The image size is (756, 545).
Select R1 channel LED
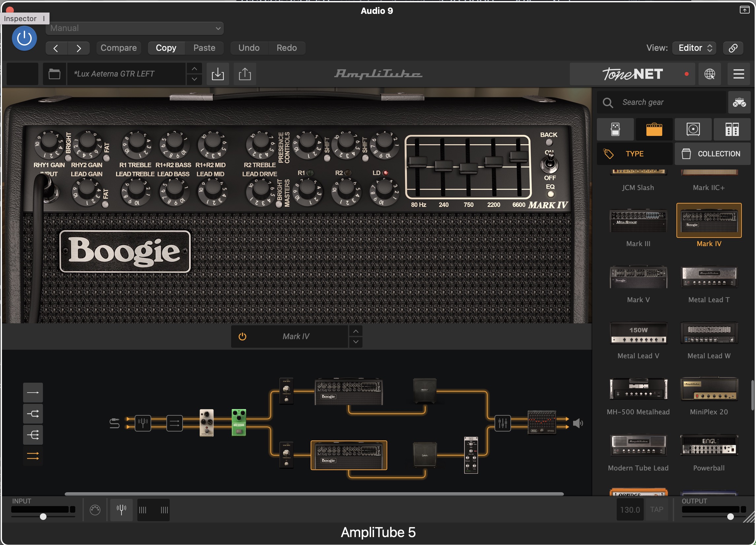[x=310, y=173]
